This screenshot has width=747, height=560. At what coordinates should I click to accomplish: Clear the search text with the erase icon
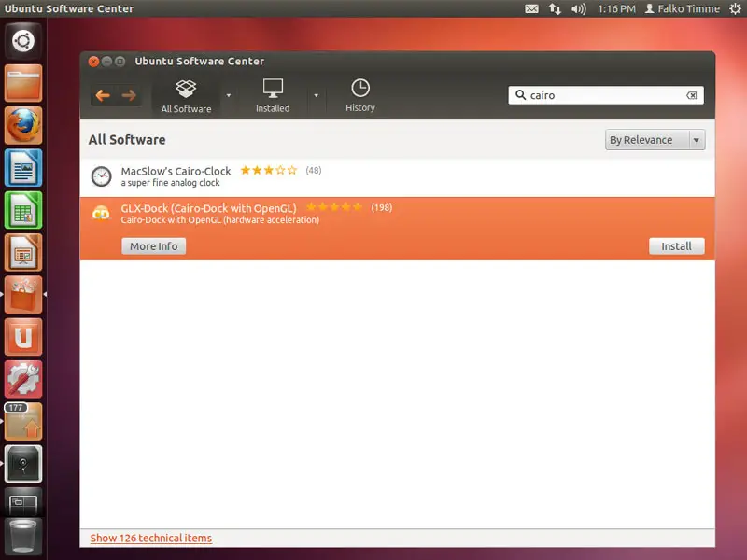[x=691, y=95]
